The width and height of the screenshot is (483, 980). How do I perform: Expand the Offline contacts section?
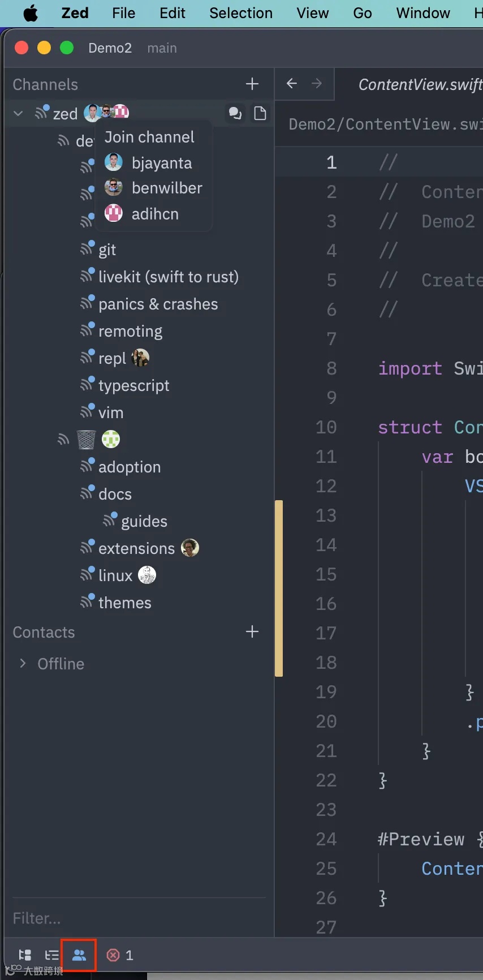click(23, 663)
